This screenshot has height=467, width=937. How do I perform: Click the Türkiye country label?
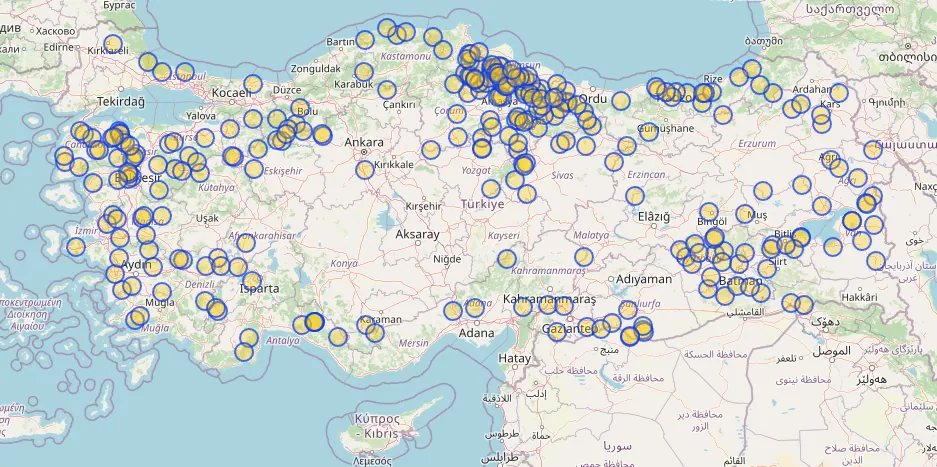point(482,204)
